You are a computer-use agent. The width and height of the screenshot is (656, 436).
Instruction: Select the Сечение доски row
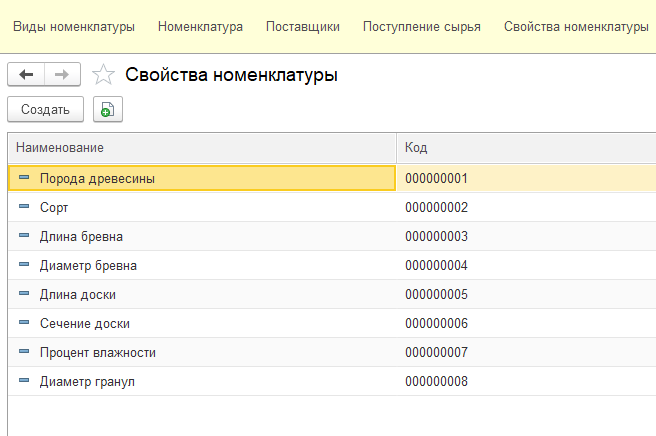click(x=84, y=323)
